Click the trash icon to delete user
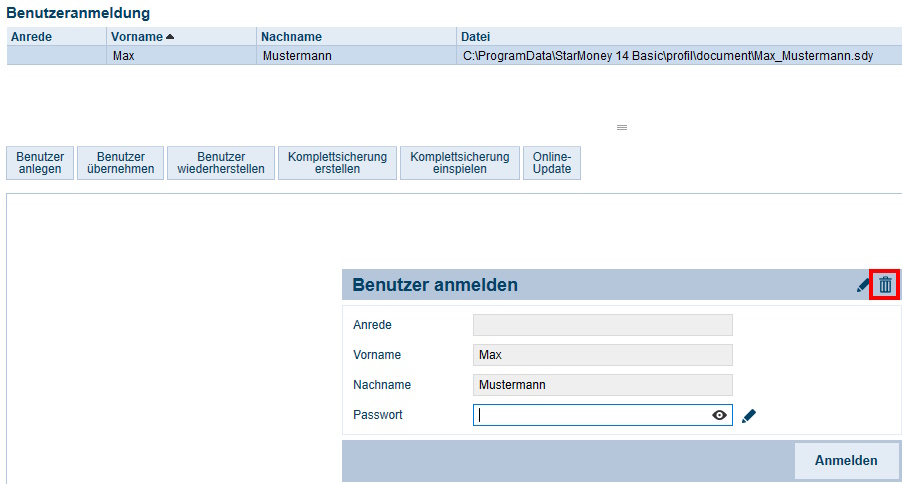 tap(885, 285)
